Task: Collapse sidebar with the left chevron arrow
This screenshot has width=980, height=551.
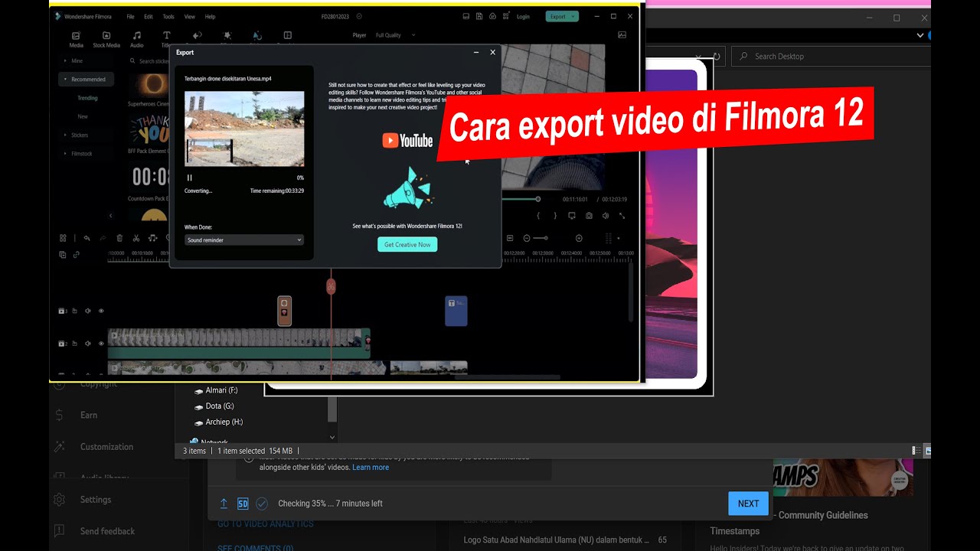Action: coord(110,216)
